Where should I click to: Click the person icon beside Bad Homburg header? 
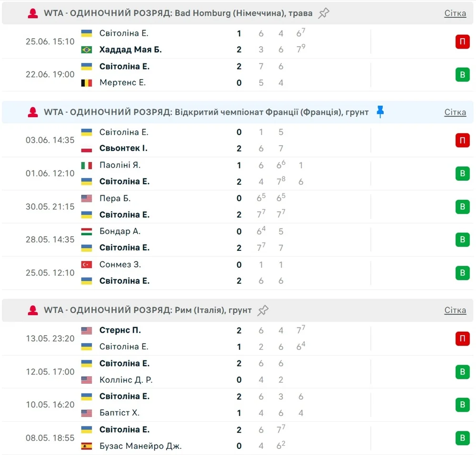coord(32,13)
